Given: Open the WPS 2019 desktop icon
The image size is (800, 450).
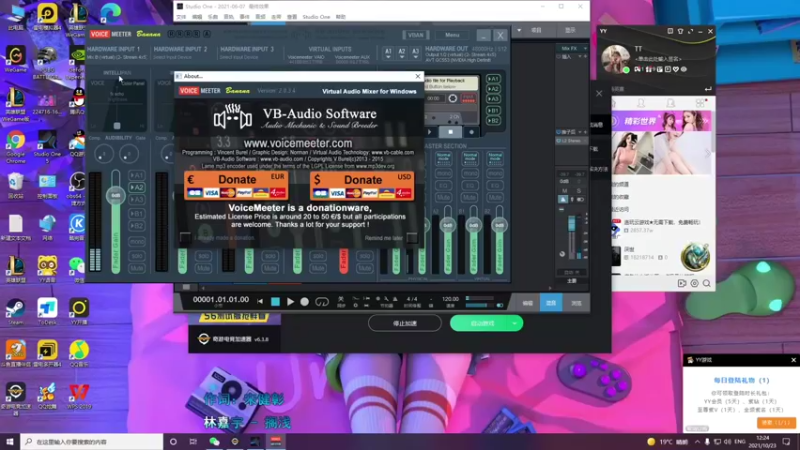Looking at the screenshot, I should [79, 396].
